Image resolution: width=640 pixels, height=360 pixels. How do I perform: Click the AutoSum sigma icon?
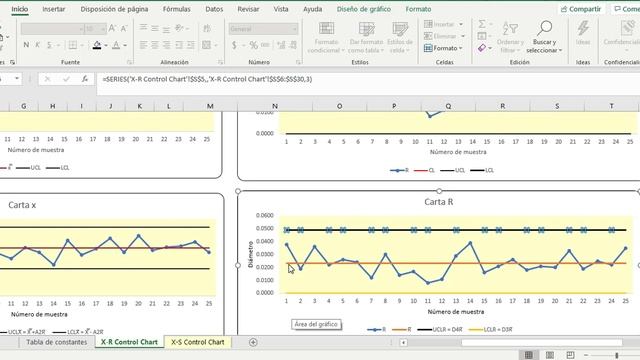click(482, 24)
